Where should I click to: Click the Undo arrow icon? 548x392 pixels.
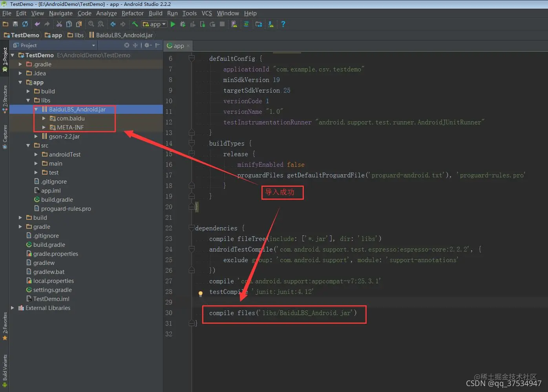[37, 24]
